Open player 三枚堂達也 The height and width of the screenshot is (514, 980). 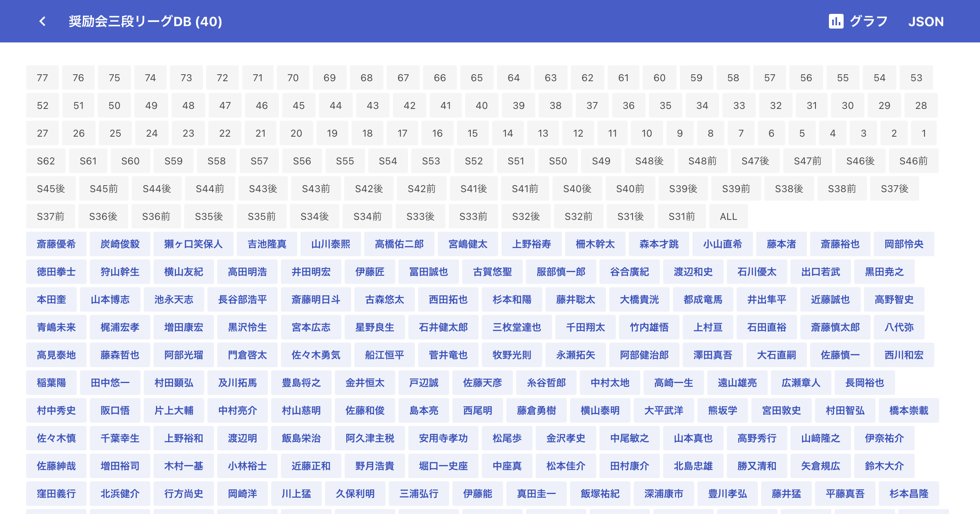[x=517, y=327]
